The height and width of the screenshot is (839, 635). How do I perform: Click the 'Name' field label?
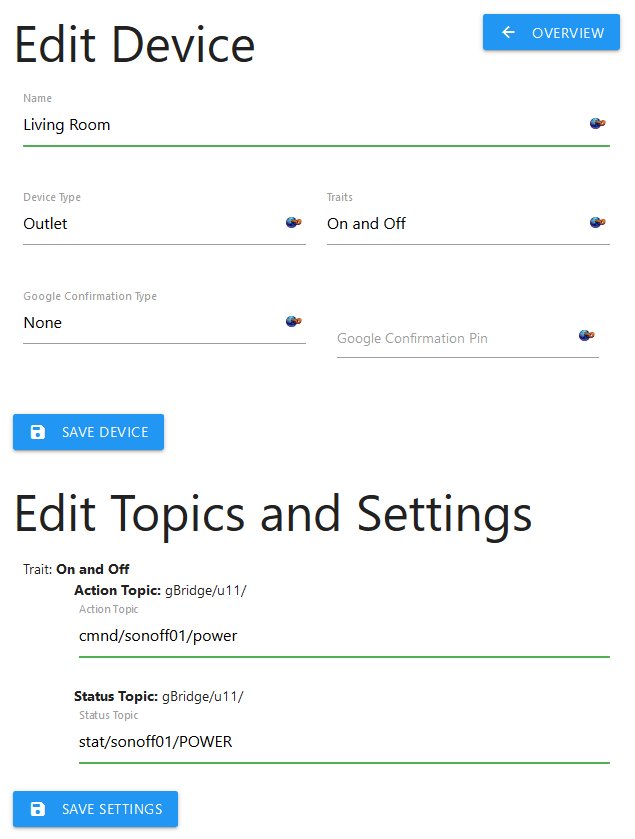tap(37, 98)
